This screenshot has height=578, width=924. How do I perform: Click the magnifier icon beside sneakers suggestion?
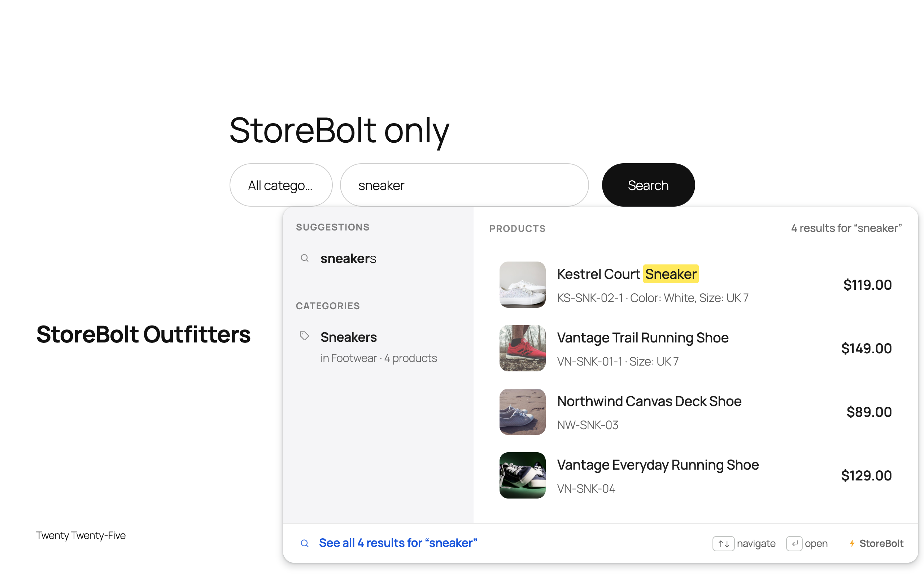(x=304, y=258)
